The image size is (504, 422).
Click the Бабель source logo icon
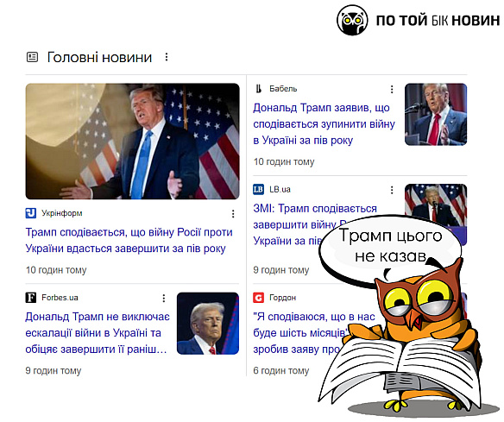(258, 89)
